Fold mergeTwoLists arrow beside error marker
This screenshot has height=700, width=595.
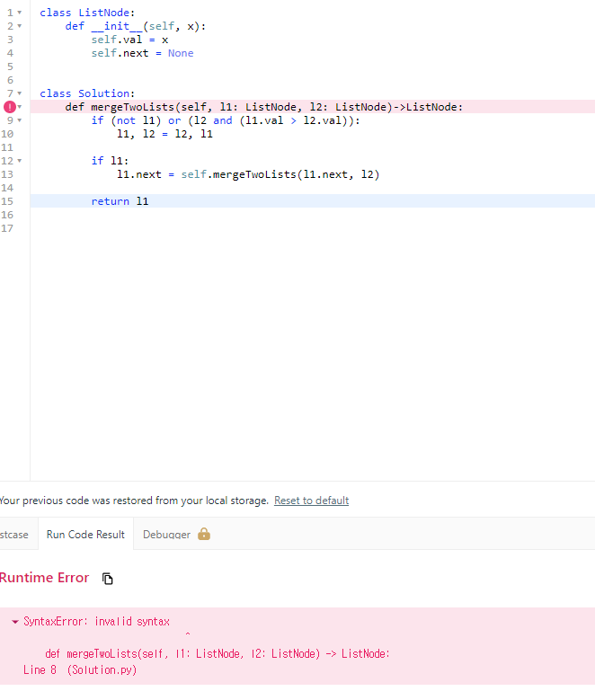click(20, 107)
